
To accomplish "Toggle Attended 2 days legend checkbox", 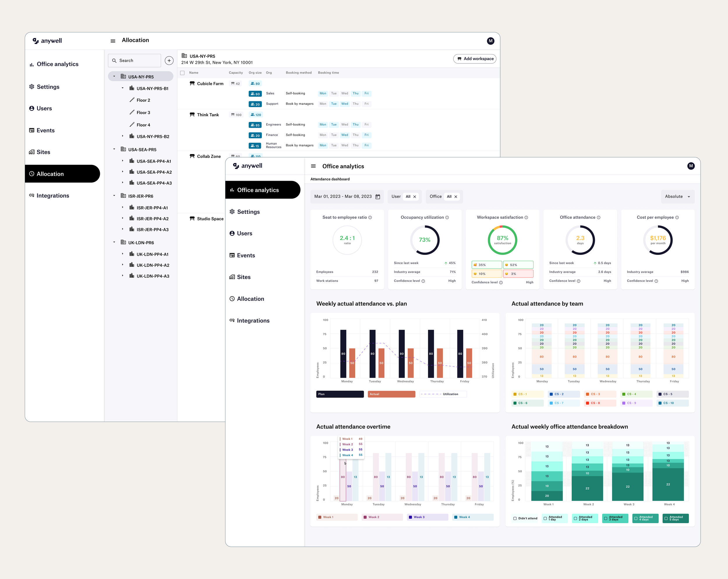I will pyautogui.click(x=575, y=518).
